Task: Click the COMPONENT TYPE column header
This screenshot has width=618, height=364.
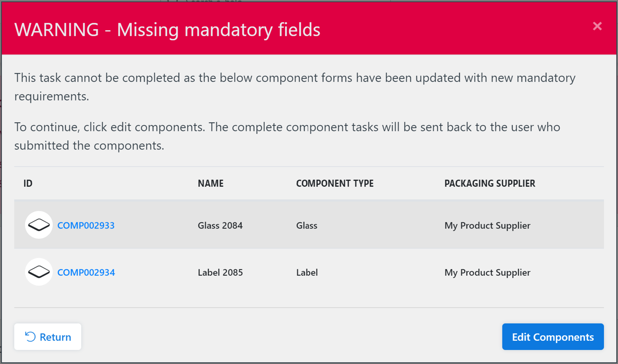Action: 335,183
